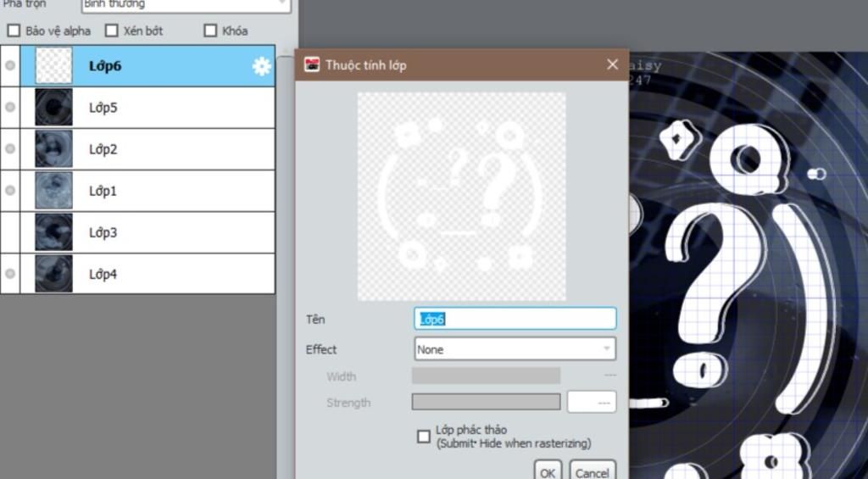This screenshot has height=479, width=868.
Task: Click the Lớp1 layer thumbnail
Action: coord(53,191)
